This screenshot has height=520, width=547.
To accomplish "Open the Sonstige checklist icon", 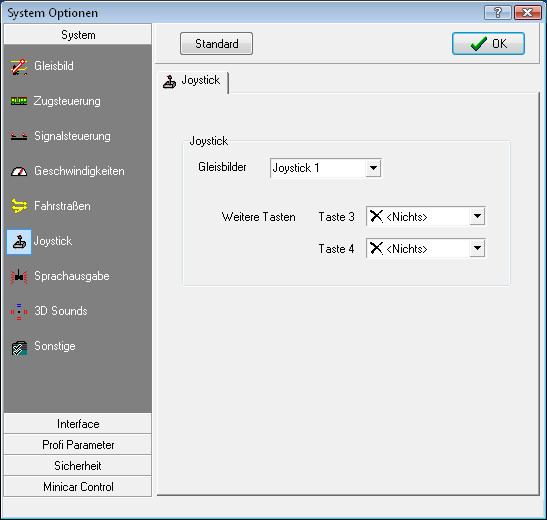I will [19, 347].
